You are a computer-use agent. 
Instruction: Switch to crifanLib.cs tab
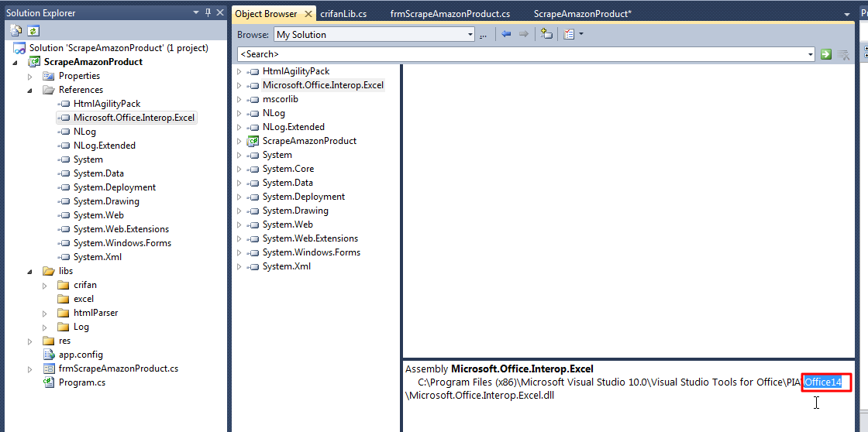(343, 14)
